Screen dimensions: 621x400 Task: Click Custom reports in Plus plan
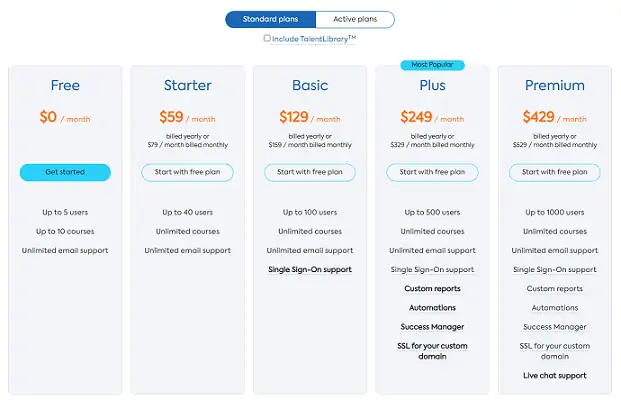pos(432,289)
